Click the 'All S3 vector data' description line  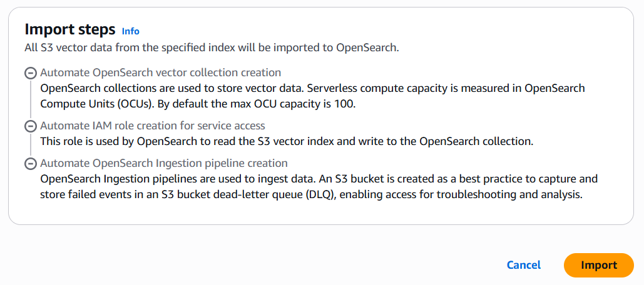[x=212, y=47]
